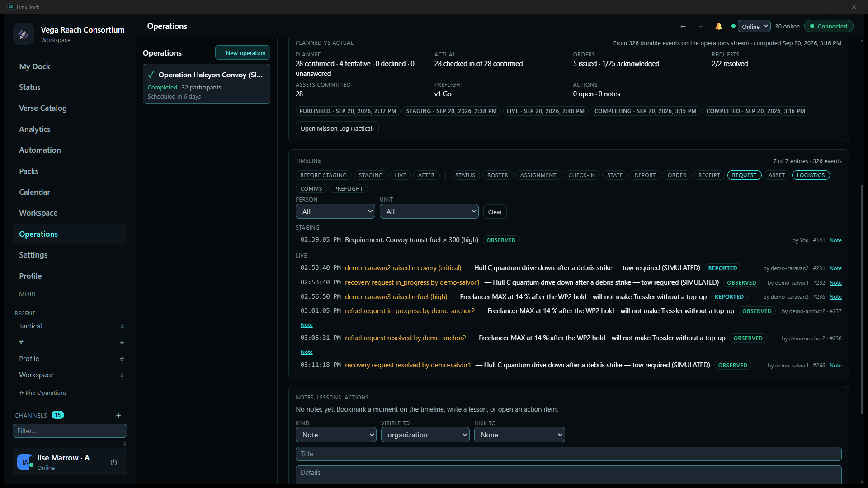Image resolution: width=868 pixels, height=488 pixels.
Task: Add a new channel with plus icon
Action: [118, 415]
